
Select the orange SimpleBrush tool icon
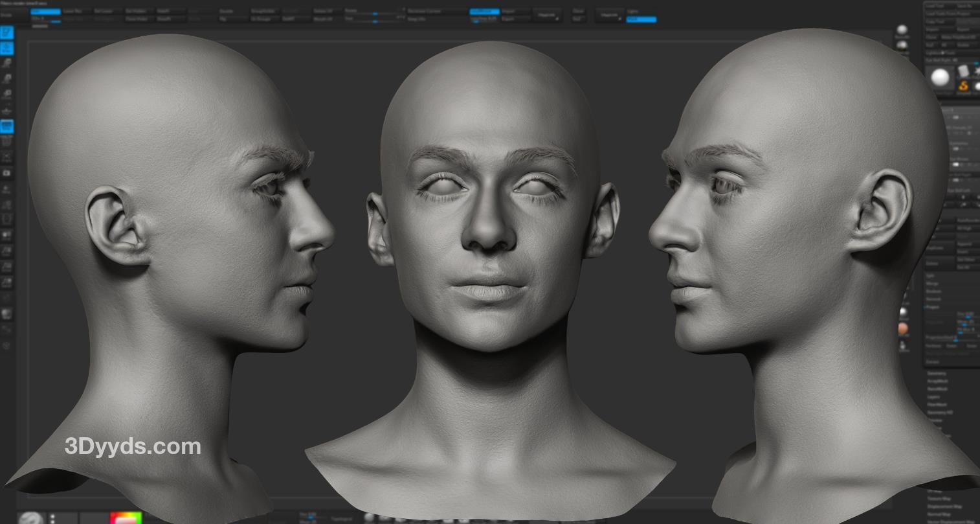[963, 85]
